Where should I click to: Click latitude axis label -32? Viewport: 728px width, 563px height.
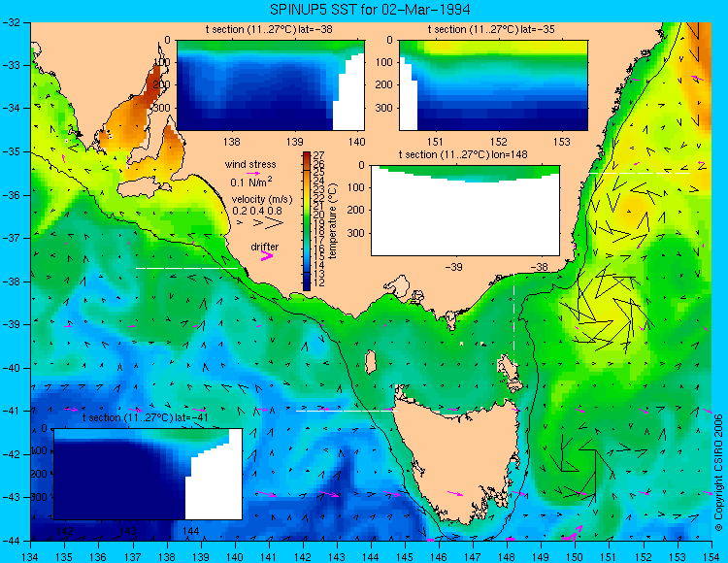point(11,22)
